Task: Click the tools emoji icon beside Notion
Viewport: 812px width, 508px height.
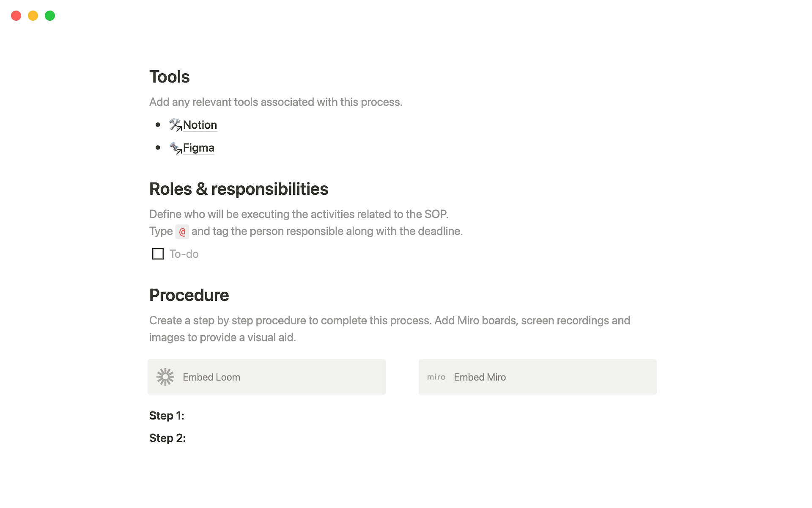Action: [x=175, y=124]
